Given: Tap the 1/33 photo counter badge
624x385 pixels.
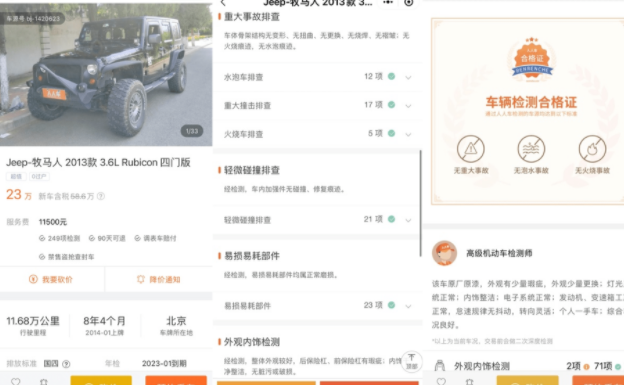Looking at the screenshot, I should (x=192, y=131).
